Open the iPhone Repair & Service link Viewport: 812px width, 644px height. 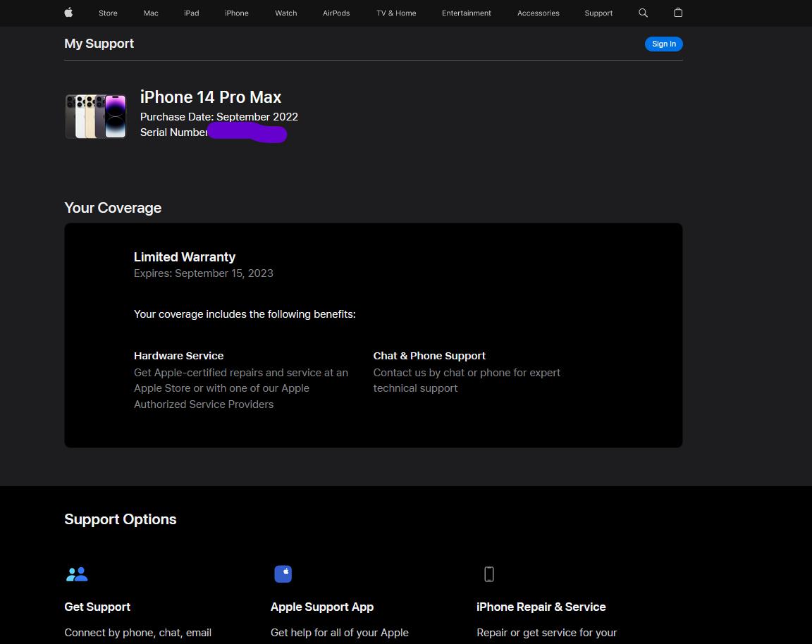coord(541,607)
